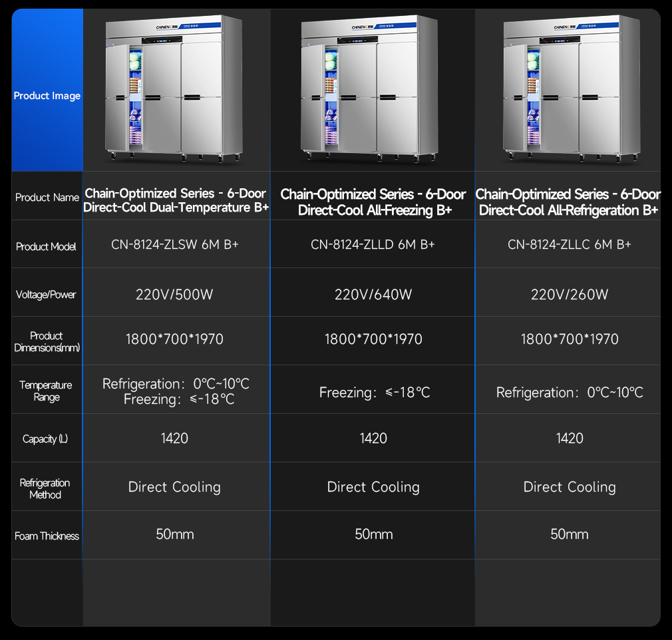Click the Foam Thickness row label
672x640 pixels.
(47, 536)
